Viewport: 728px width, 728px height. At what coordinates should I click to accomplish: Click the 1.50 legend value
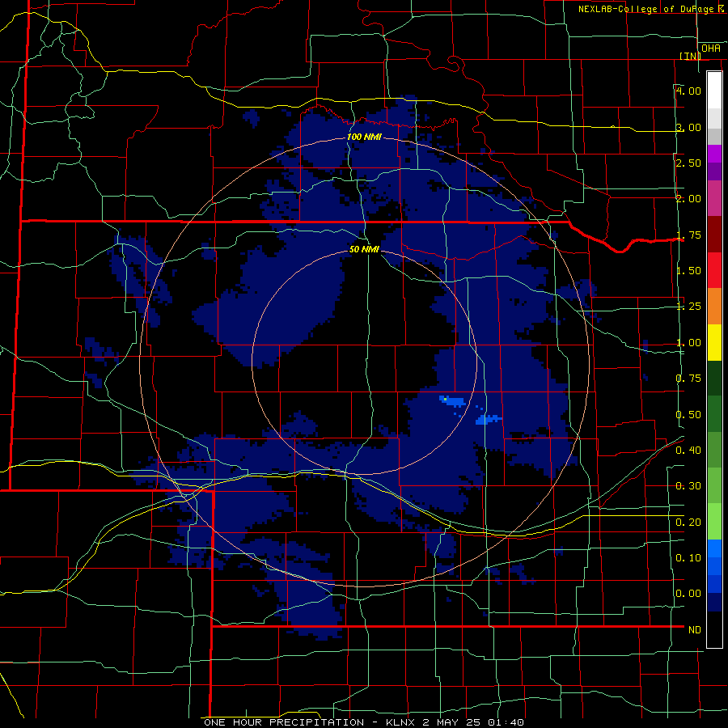688,271
